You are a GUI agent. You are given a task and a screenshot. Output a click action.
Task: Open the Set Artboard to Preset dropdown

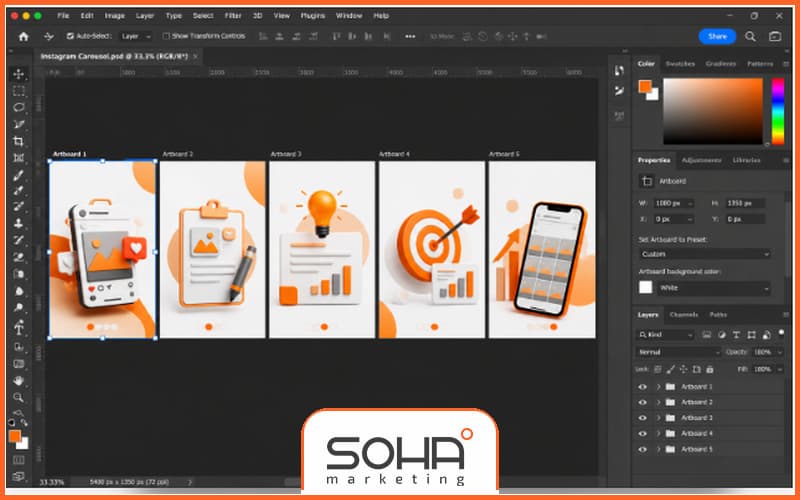point(705,254)
